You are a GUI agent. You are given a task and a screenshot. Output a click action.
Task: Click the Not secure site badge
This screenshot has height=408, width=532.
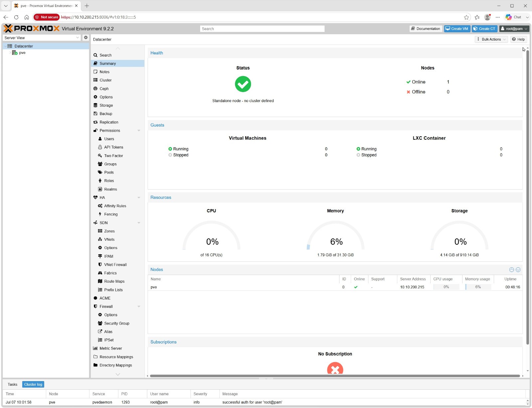coord(47,17)
